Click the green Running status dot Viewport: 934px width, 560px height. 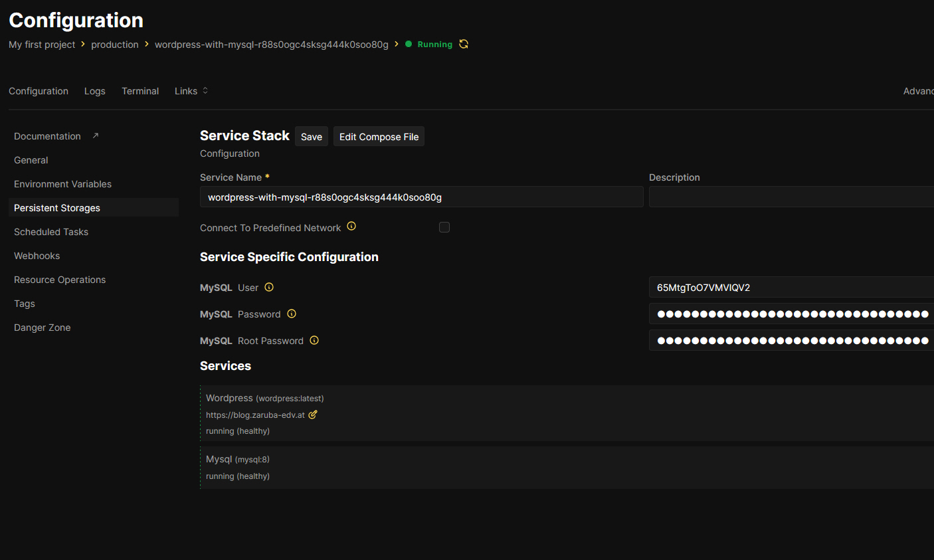409,44
